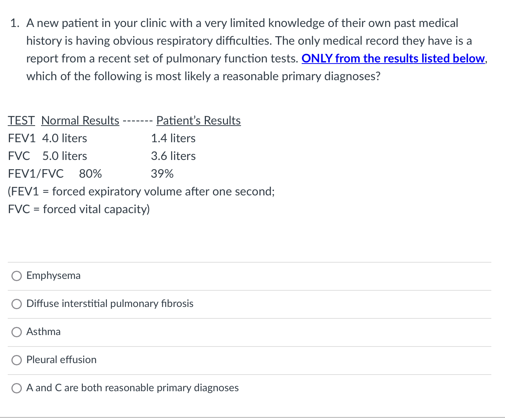Click the "Asthma" answer label text
Image resolution: width=505 pixels, height=420 pixels.
[x=44, y=332]
